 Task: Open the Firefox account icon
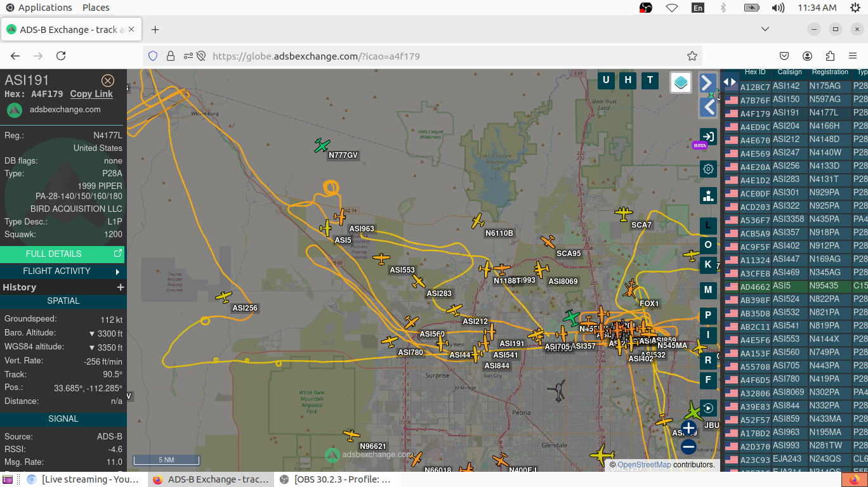(x=807, y=56)
